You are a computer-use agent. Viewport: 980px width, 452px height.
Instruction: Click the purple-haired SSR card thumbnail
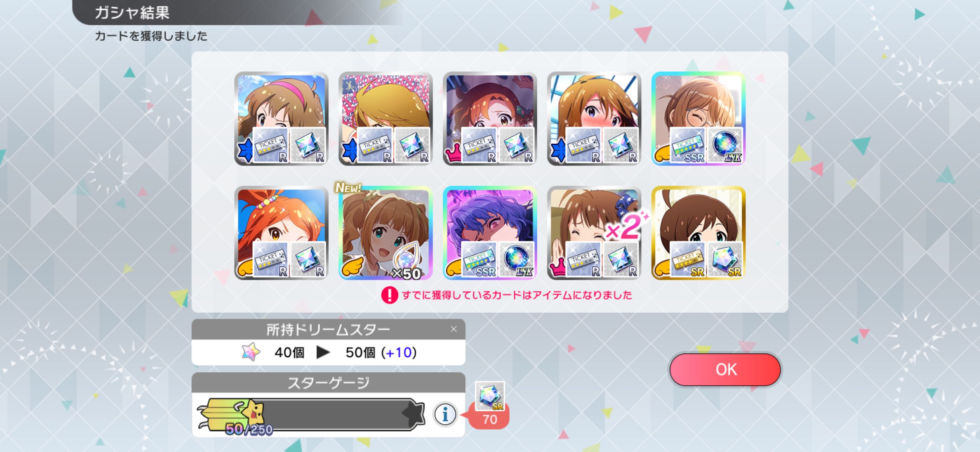click(x=490, y=233)
